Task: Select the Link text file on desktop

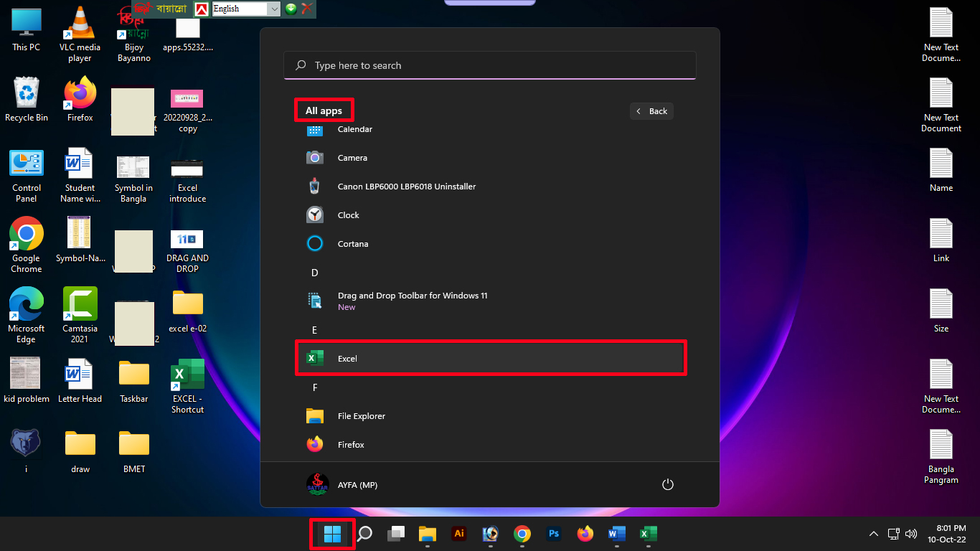Action: point(941,240)
